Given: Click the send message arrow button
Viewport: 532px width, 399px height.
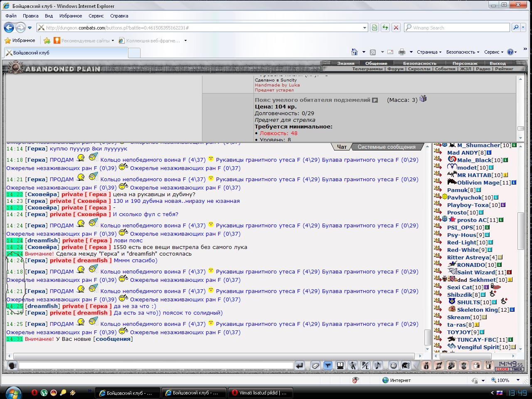Looking at the screenshot, I should [299, 366].
